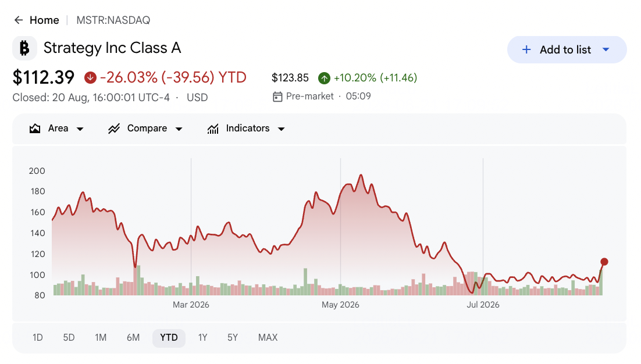Select the 6M time range tab

133,338
